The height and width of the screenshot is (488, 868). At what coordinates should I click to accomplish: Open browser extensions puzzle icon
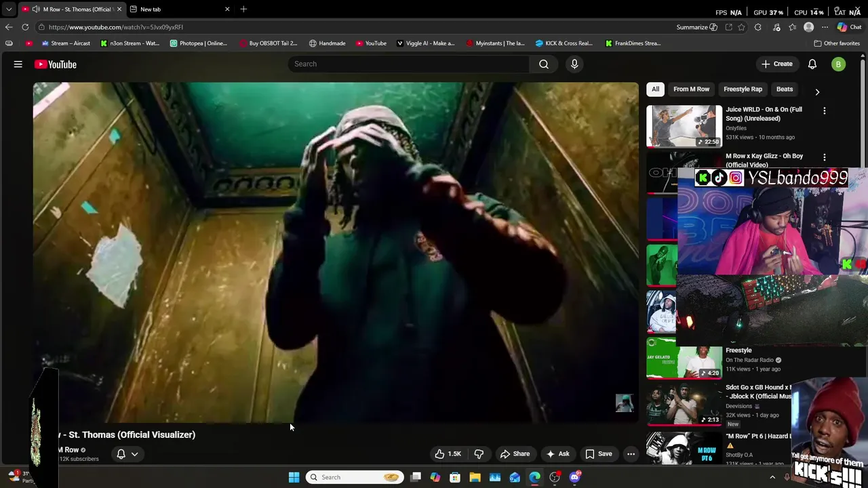coord(757,27)
